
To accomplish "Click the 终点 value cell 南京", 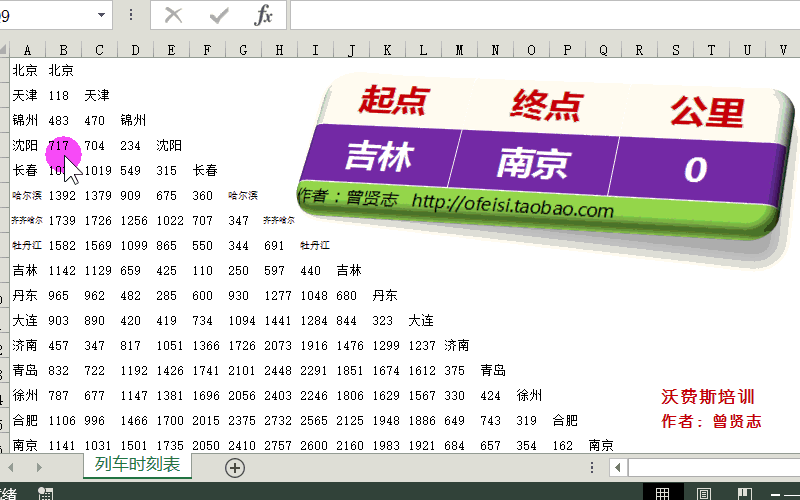I will (533, 164).
